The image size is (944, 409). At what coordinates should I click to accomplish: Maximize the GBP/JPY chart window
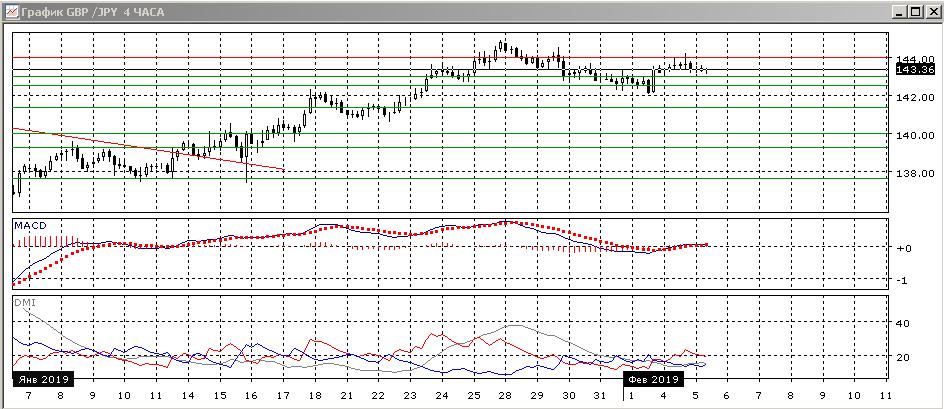(914, 11)
